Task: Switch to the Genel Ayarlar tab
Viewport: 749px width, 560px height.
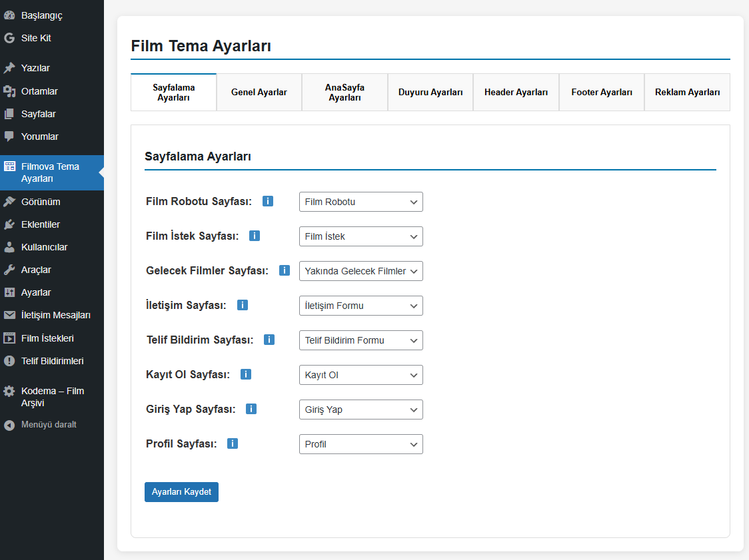Action: [259, 93]
